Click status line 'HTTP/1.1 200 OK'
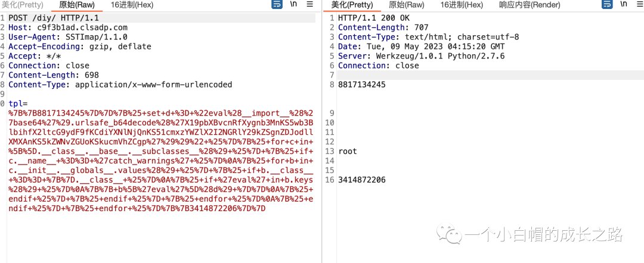Image resolution: width=644 pixels, height=263 pixels. click(374, 18)
